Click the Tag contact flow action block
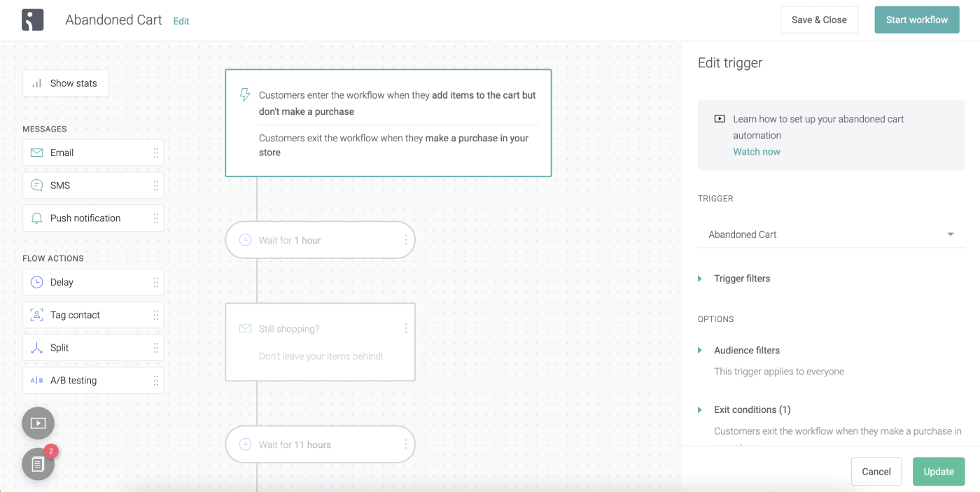The image size is (980, 492). pos(93,315)
